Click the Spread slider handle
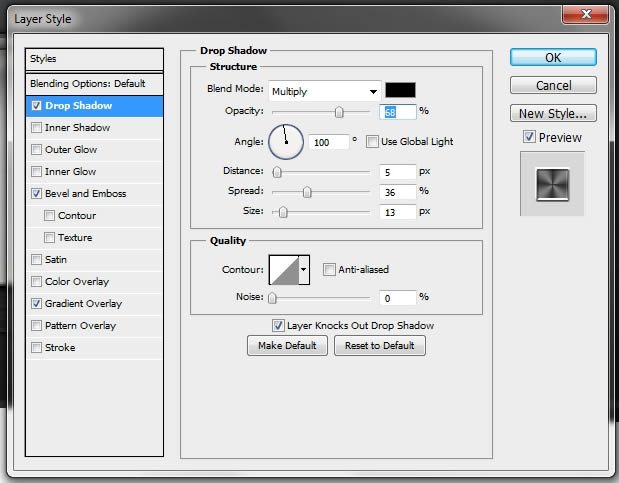Screen dimensions: 619x483 pos(307,192)
